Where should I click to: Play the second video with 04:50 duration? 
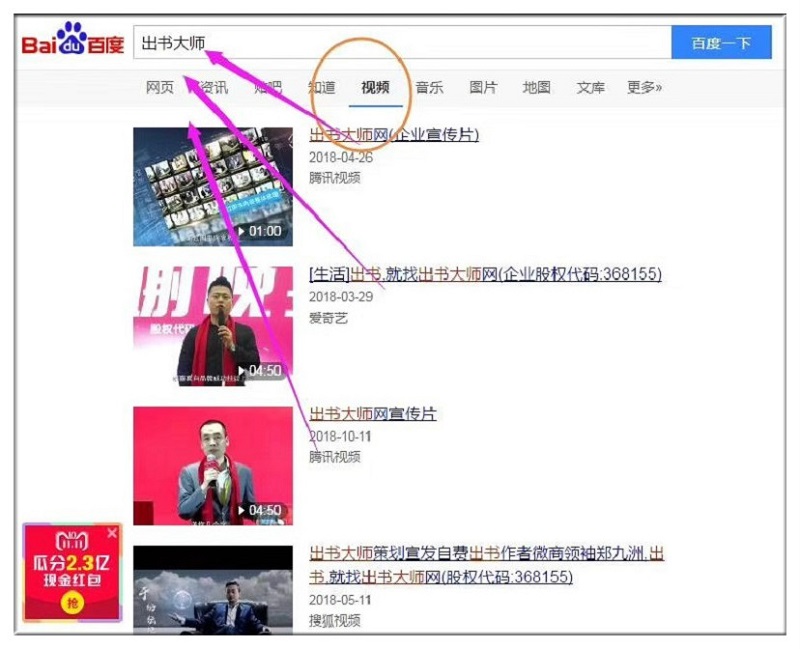pyautogui.click(x=213, y=325)
